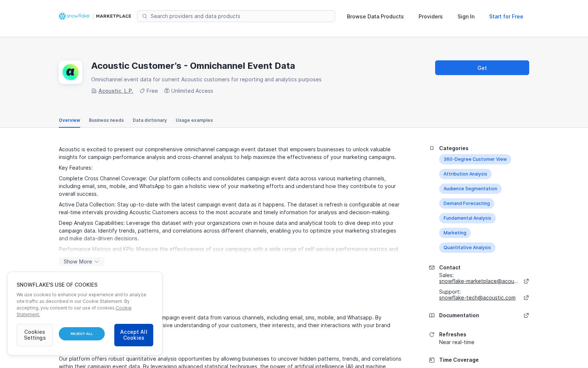The image size is (588, 368).
Task: Click the blue Get button
Action: click(x=482, y=68)
